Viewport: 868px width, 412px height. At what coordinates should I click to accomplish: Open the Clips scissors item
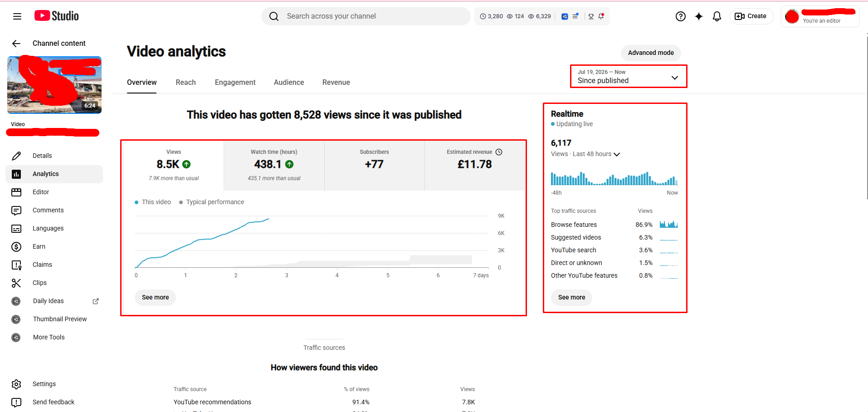pos(54,283)
